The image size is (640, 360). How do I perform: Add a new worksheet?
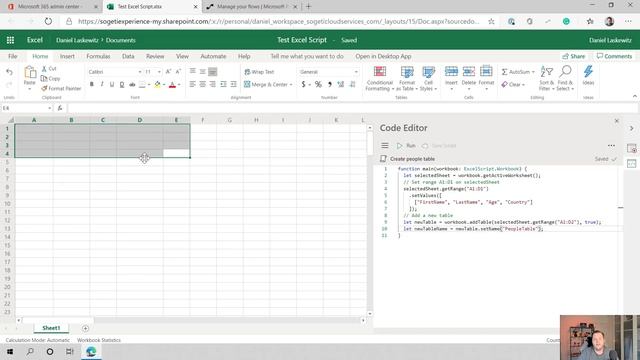(85, 328)
